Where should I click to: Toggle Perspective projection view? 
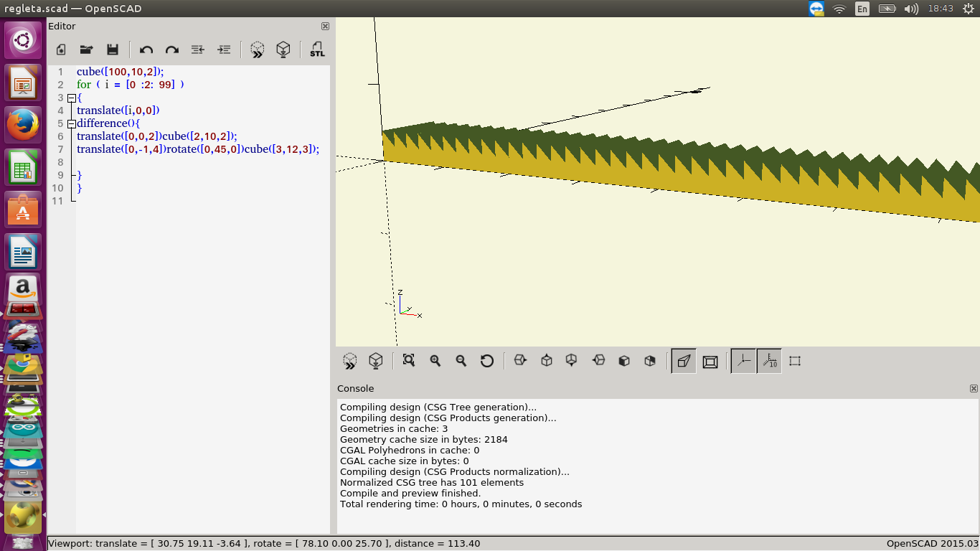coord(684,361)
